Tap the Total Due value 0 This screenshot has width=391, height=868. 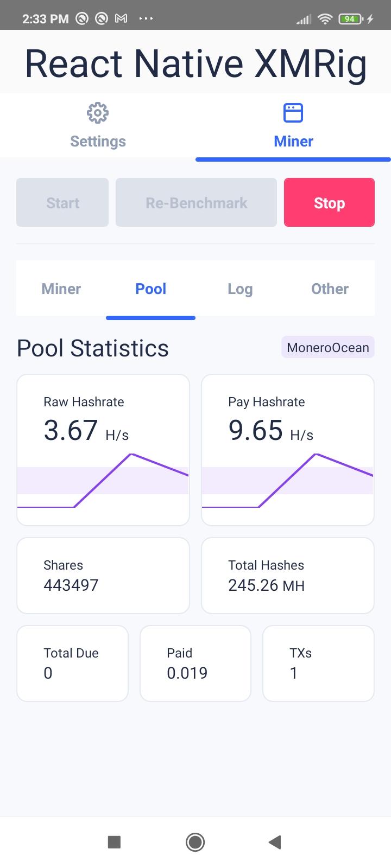tap(48, 673)
